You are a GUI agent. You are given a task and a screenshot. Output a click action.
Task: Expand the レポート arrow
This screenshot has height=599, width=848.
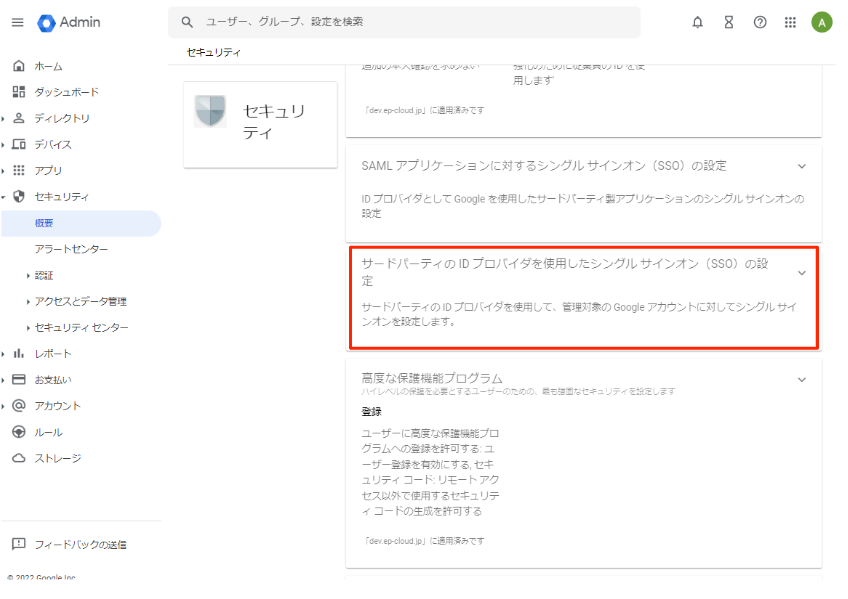click(3, 354)
